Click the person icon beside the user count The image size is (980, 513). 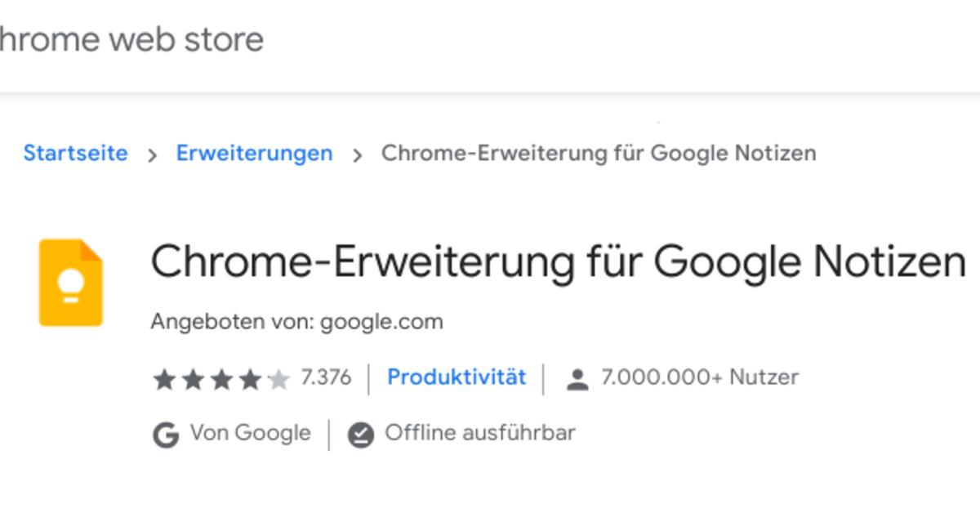click(577, 377)
